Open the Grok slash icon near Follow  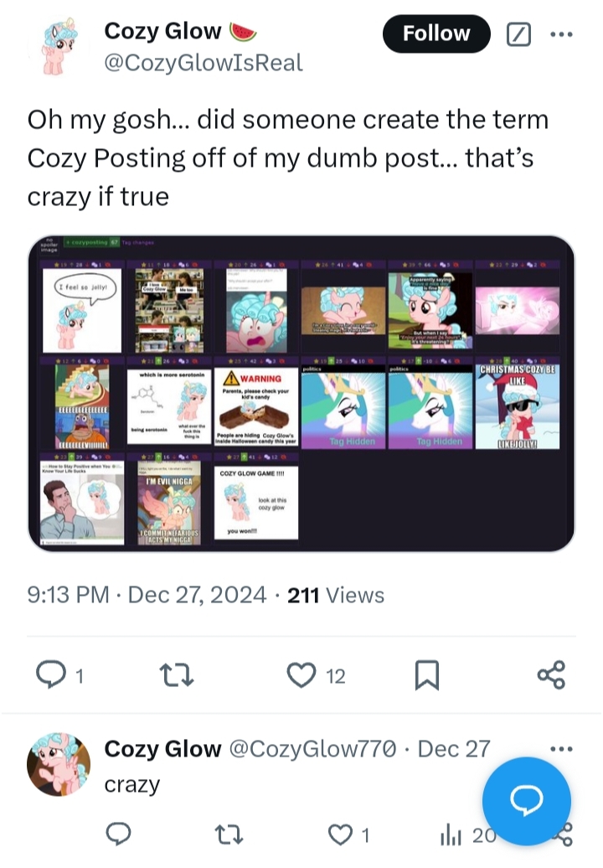click(x=519, y=34)
